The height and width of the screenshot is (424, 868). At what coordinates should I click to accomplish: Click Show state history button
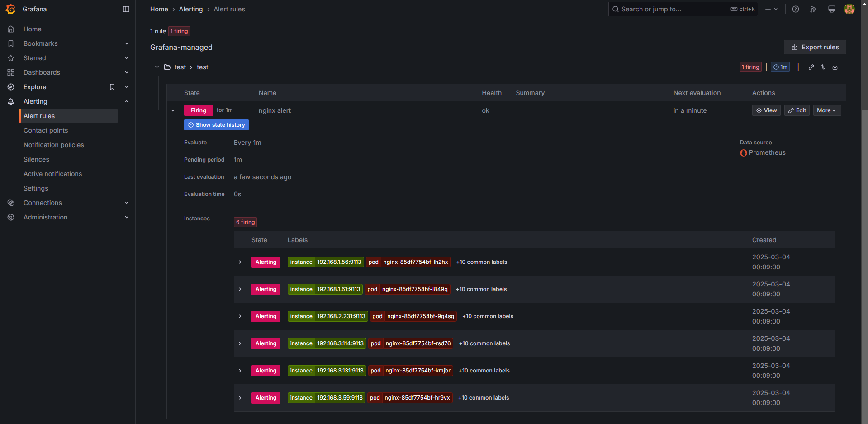pyautogui.click(x=216, y=125)
